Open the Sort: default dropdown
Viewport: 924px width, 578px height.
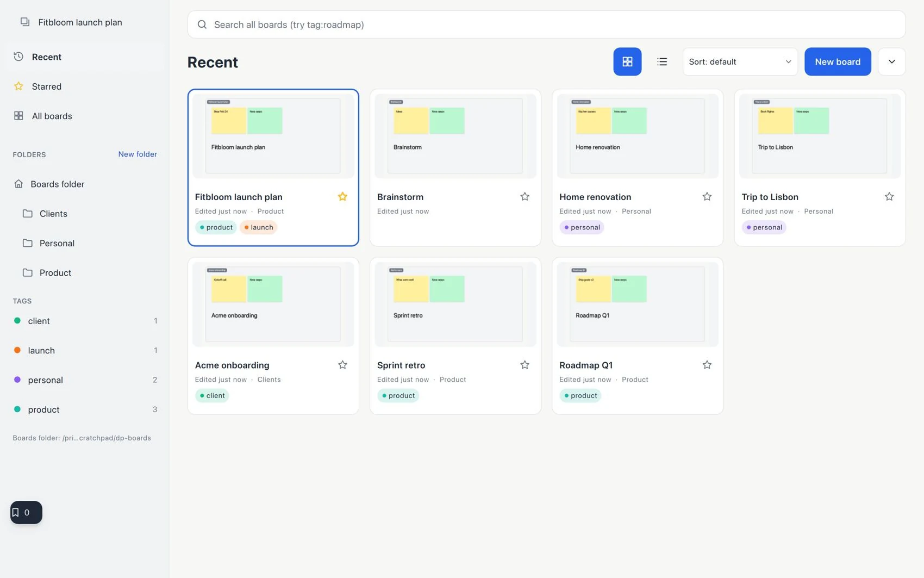coord(740,61)
